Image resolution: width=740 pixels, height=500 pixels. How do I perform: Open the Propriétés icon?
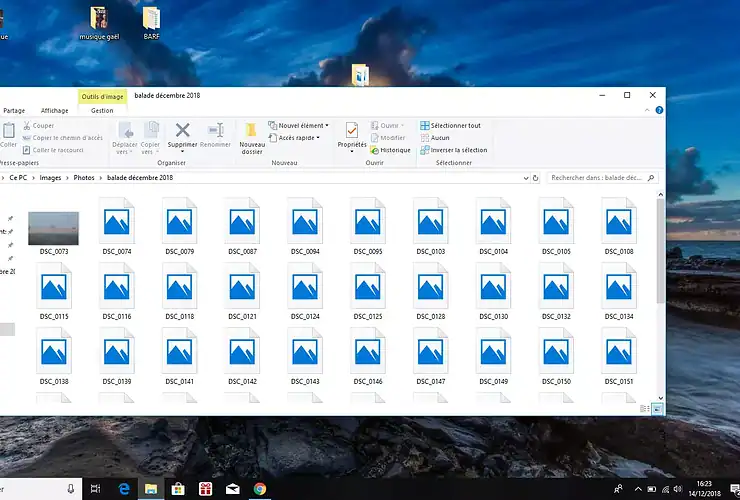pyautogui.click(x=352, y=130)
